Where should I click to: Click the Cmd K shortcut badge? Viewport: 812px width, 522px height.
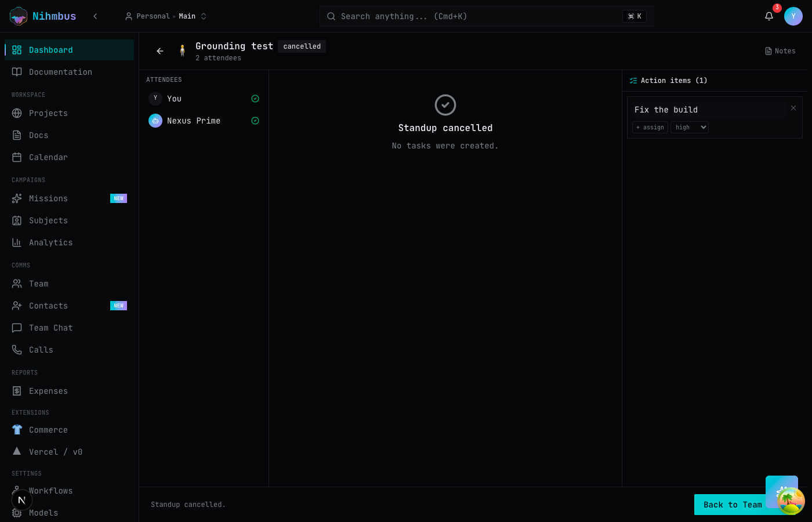click(635, 16)
